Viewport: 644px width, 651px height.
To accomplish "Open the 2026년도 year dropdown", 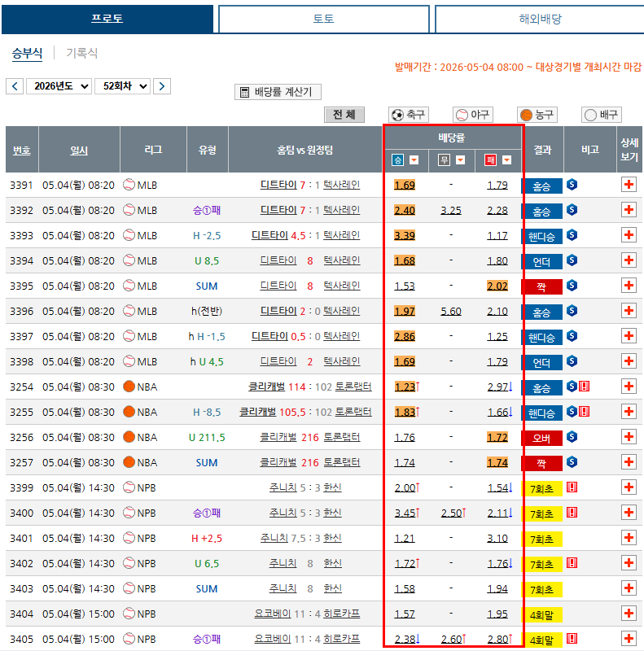I will click(59, 86).
